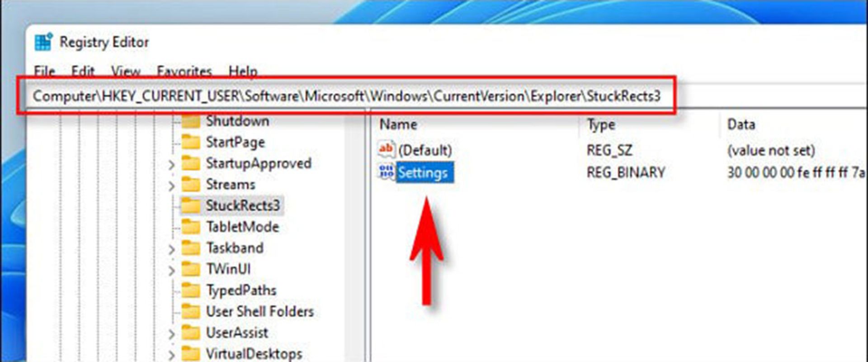Select the StuckRects3 folder icon
Screen dimensions: 868x362
(x=190, y=206)
